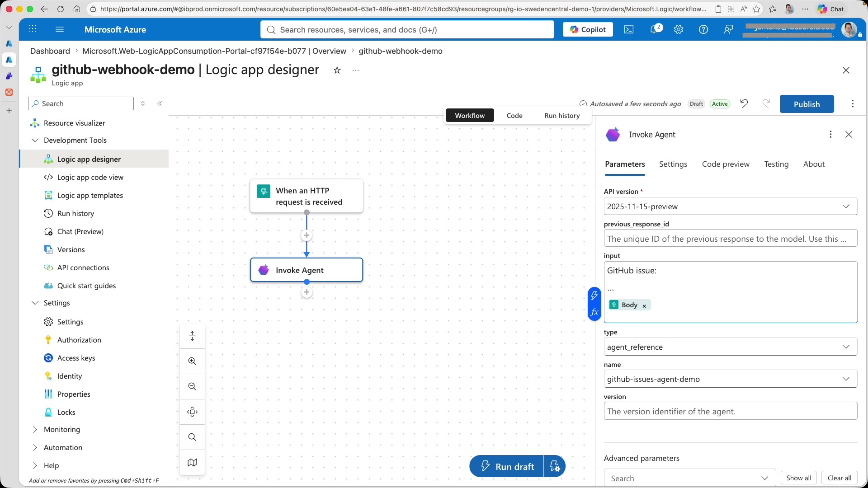Open the agent name dropdown
868x488 pixels.
(x=731, y=379)
